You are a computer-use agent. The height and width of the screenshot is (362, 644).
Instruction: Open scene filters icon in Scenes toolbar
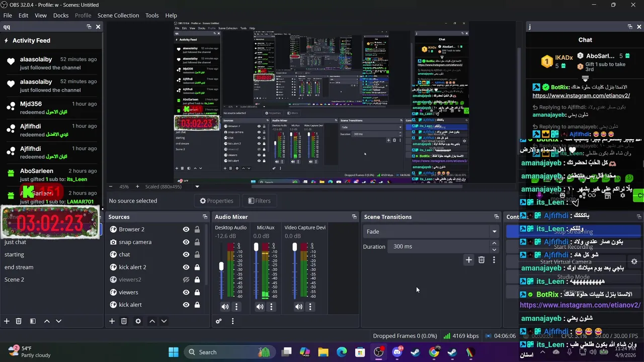pos(33,321)
